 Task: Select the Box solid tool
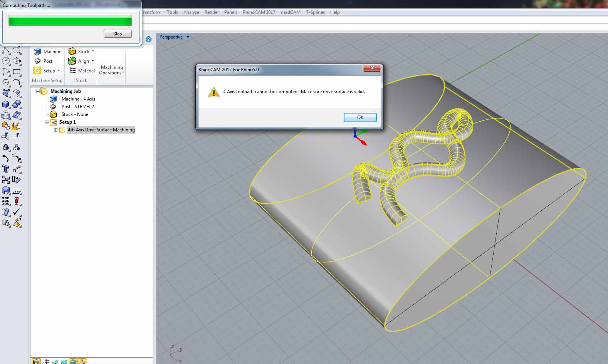[6, 104]
